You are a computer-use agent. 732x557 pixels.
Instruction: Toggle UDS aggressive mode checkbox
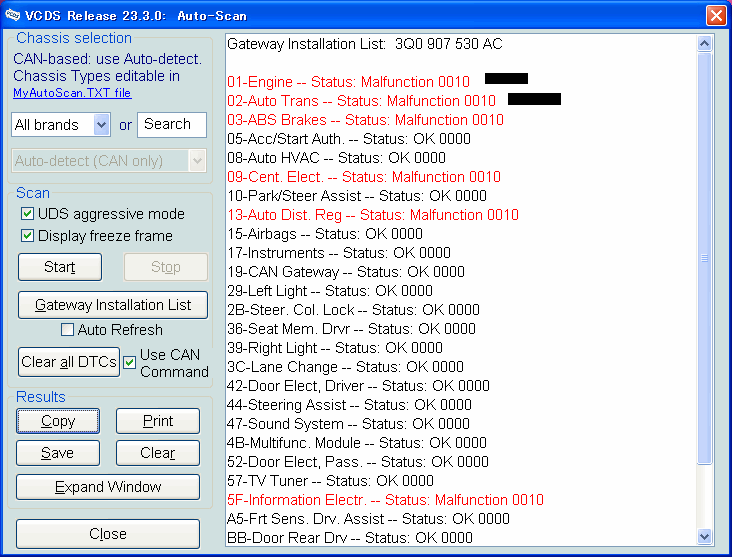click(28, 214)
